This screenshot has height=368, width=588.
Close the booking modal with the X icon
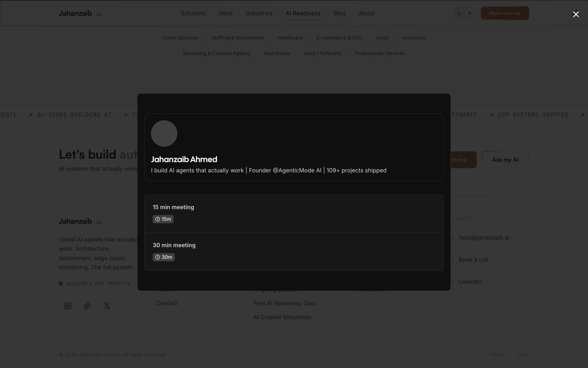576,14
